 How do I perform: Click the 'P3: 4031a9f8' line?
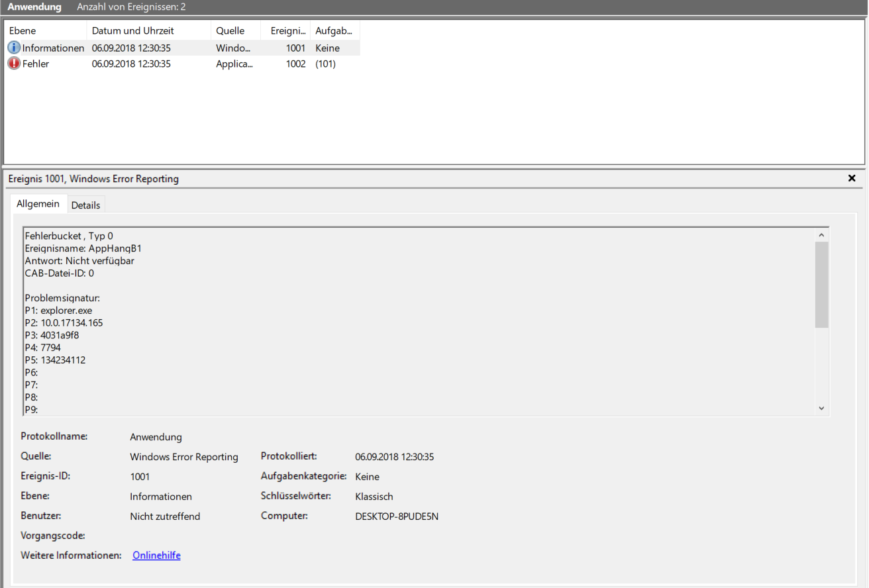point(52,335)
